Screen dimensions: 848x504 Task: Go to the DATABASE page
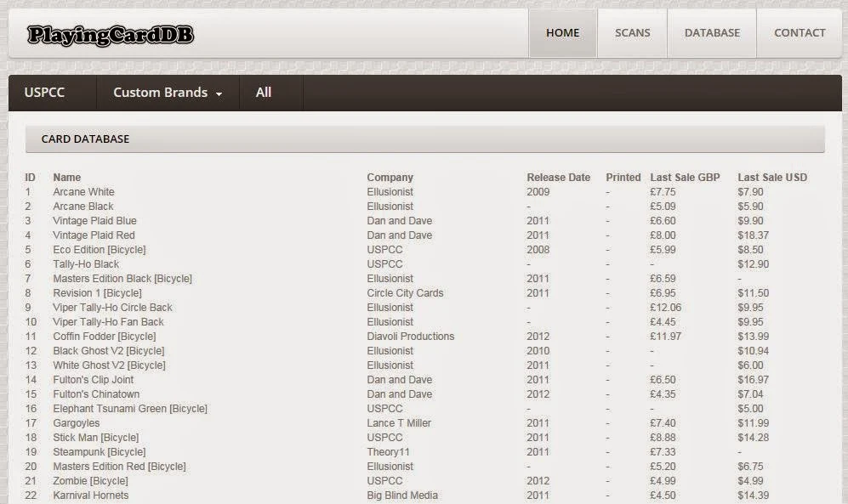click(x=712, y=33)
